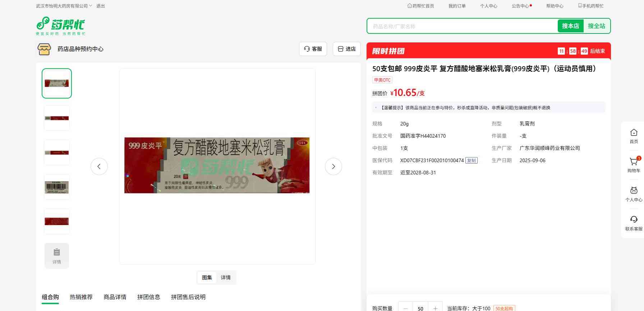Click the 药帮忙 logo
The width and height of the screenshot is (644, 311).
[60, 26]
